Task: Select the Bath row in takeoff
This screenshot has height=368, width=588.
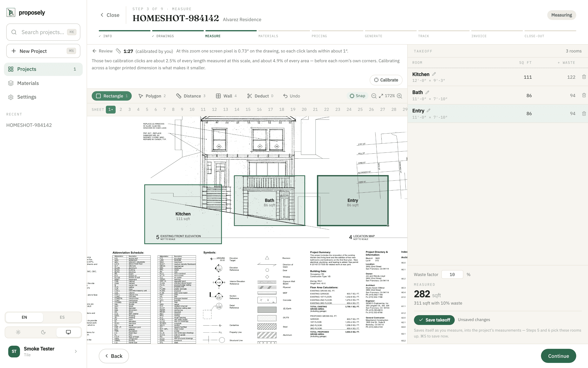Action: pos(498,95)
